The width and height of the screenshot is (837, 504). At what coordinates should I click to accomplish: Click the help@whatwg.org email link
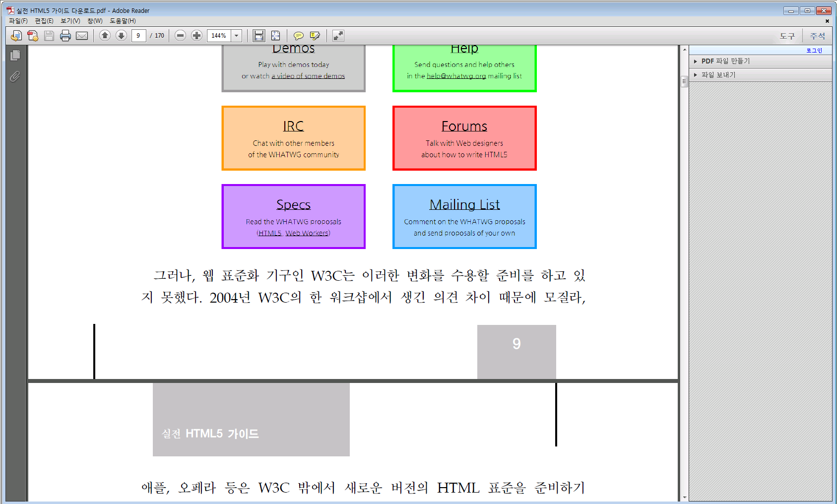point(456,76)
